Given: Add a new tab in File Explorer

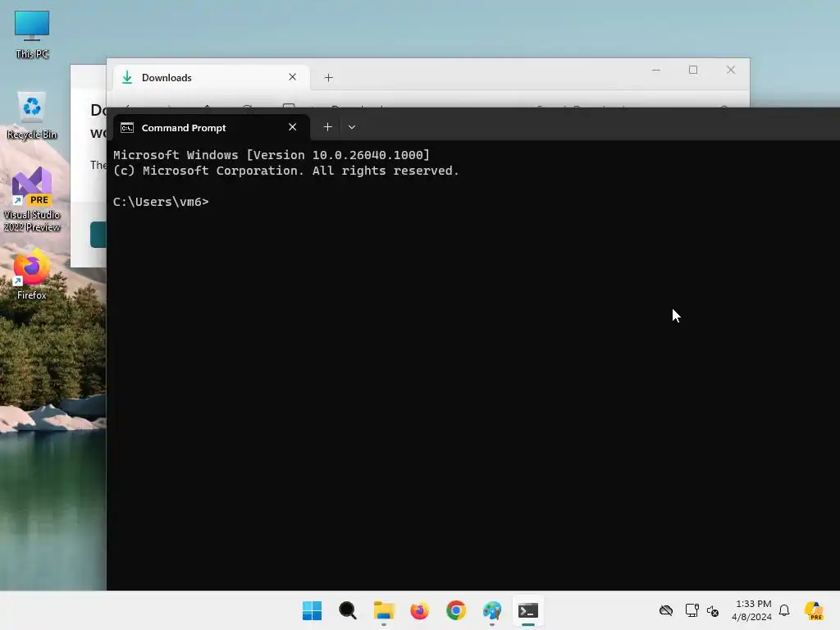Looking at the screenshot, I should click(x=329, y=78).
